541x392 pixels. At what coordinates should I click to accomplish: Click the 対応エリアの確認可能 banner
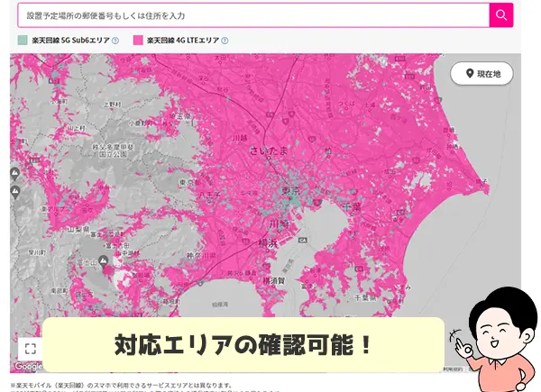[243, 344]
